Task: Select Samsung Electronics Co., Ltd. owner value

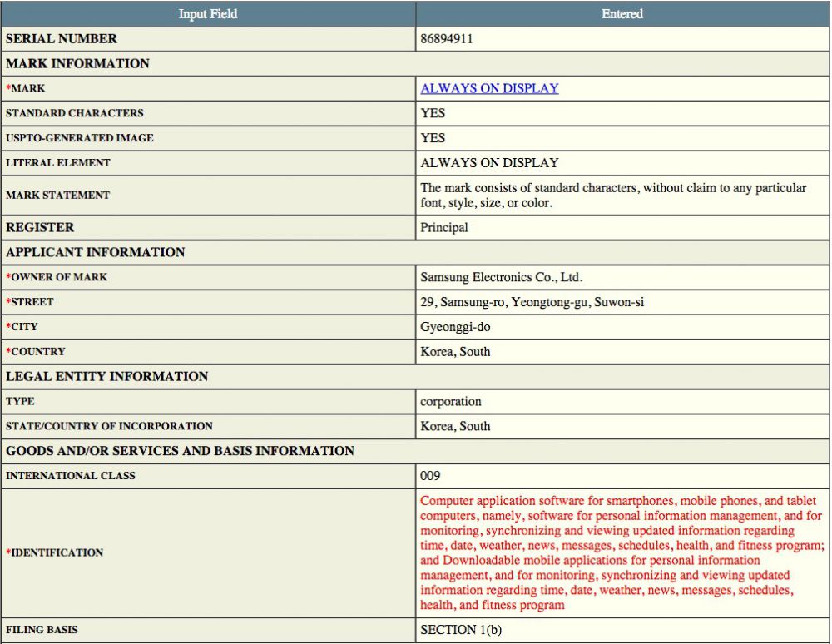Action: click(x=502, y=277)
